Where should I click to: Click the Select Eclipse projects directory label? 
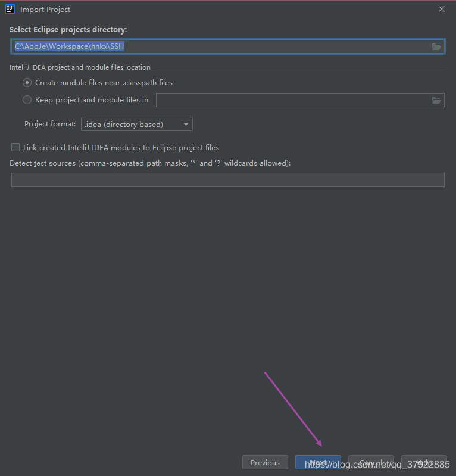[68, 29]
